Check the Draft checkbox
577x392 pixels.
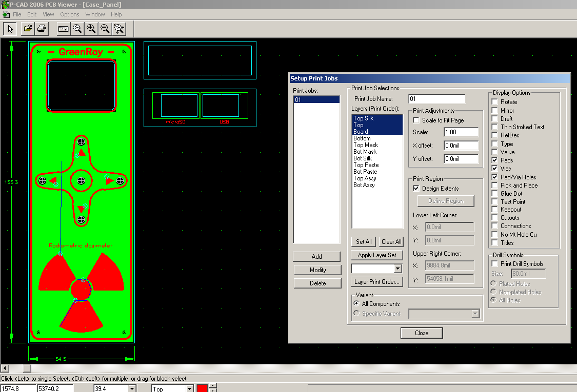(x=495, y=119)
